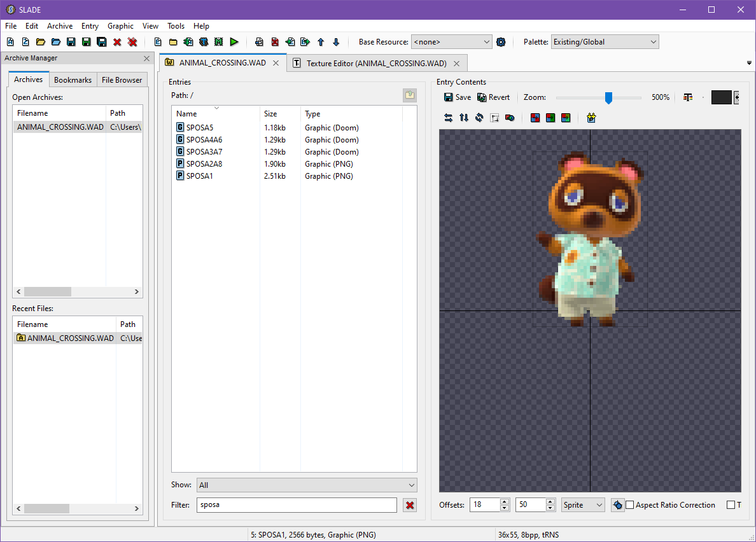This screenshot has height=542, width=756.
Task: Mirror the graphic horizontally
Action: [449, 118]
